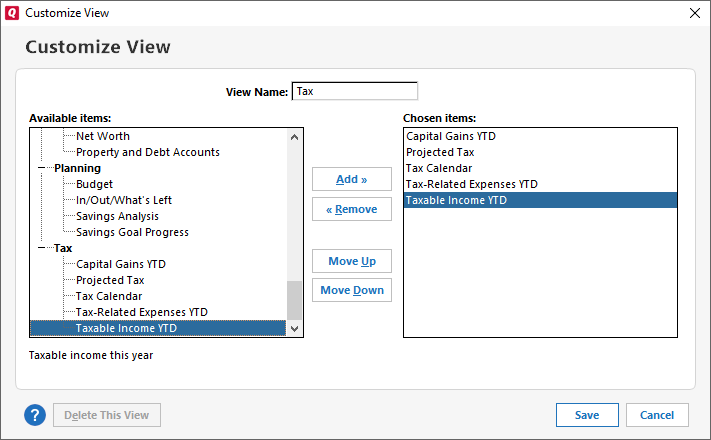Collapse the Tax tree group
Screen dimensions: 711x440
pos(41,248)
